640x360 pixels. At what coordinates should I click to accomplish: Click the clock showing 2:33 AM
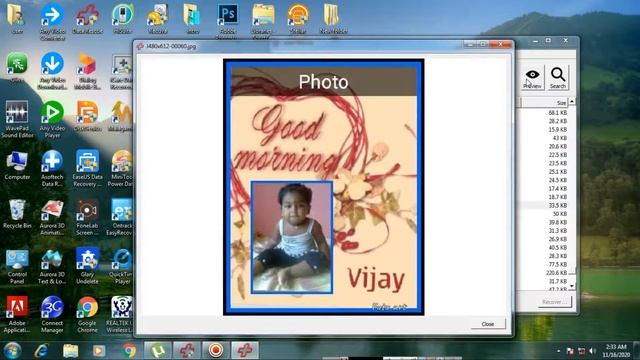(x=616, y=351)
